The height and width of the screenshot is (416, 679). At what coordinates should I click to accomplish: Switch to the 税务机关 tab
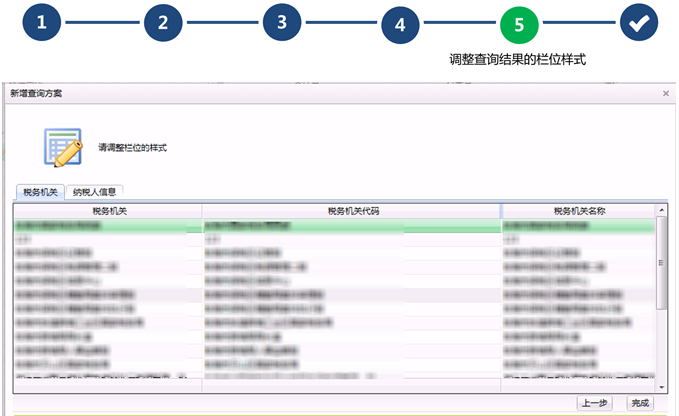41,192
